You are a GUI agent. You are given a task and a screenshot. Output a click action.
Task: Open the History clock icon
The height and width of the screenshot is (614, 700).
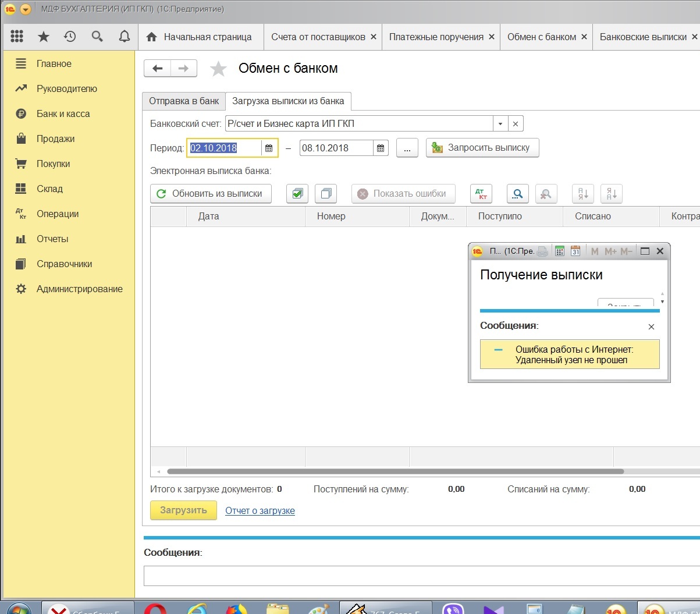coord(70,37)
